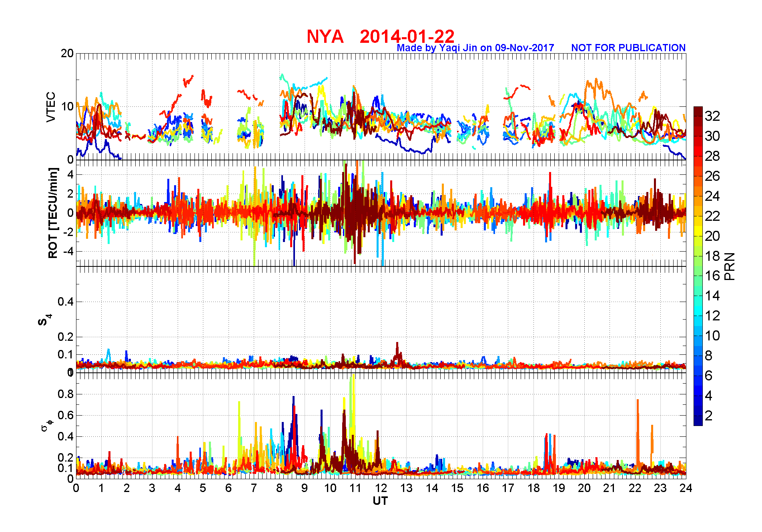This screenshot has width=762, height=532.
Task: Click the PRN colorbar label
Action: coord(730,266)
